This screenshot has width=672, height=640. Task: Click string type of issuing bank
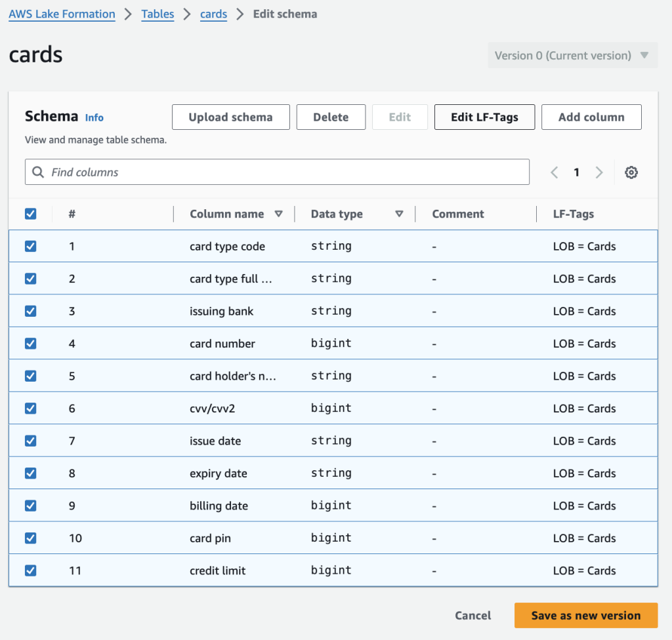331,311
